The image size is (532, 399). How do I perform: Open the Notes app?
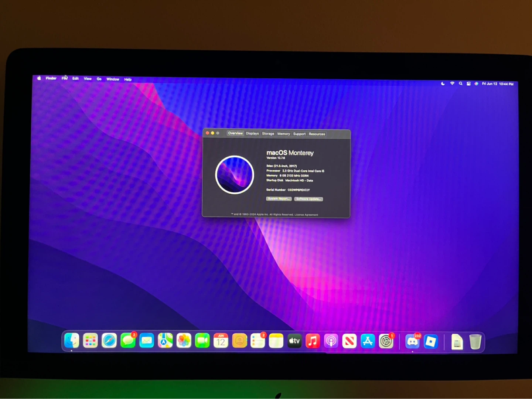coord(276,341)
